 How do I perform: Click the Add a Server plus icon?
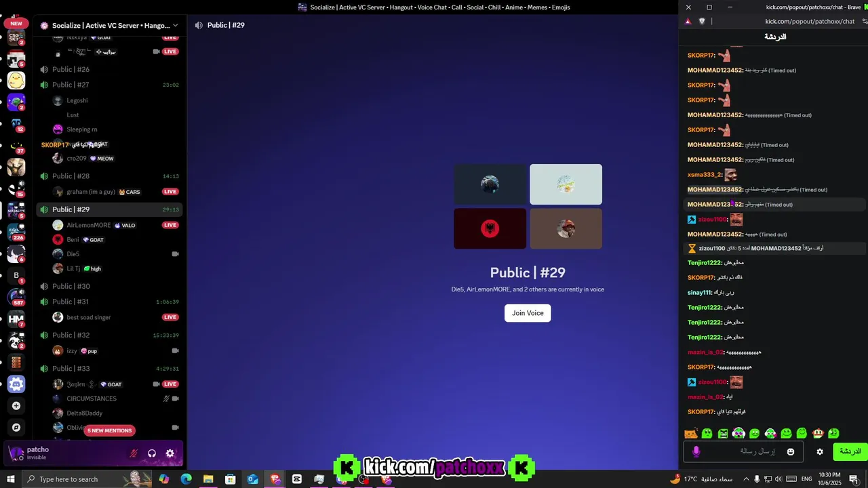[x=16, y=406]
